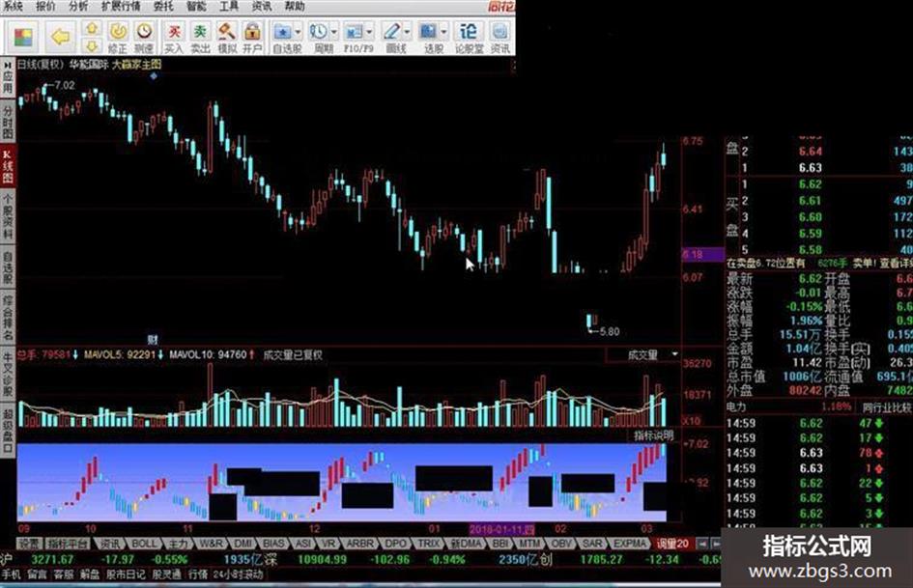Open the 分析 menu

click(x=78, y=7)
